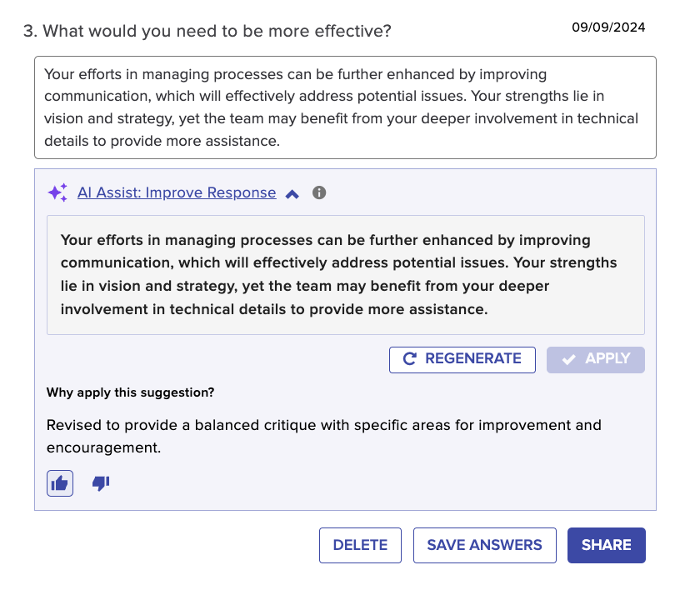Image resolution: width=700 pixels, height=600 pixels.
Task: Click the checkmark icon in Apply
Action: (568, 359)
